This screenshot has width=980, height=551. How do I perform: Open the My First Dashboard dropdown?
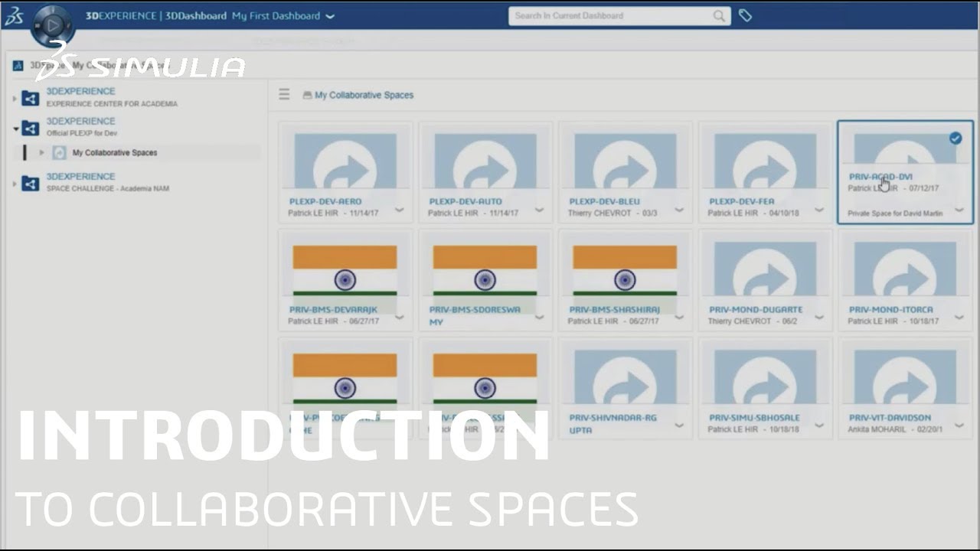click(283, 16)
